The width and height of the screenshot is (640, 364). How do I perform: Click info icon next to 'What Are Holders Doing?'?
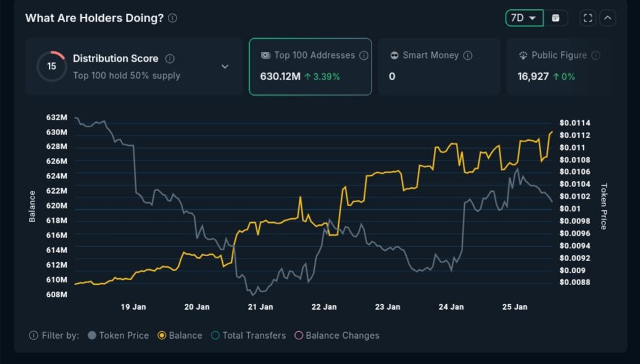point(173,18)
